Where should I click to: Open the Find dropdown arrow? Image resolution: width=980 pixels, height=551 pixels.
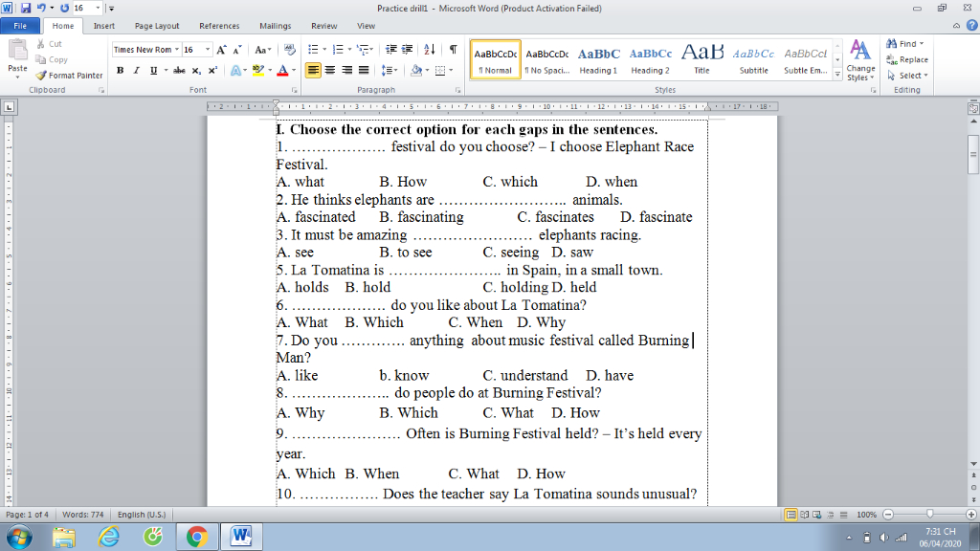(x=922, y=44)
